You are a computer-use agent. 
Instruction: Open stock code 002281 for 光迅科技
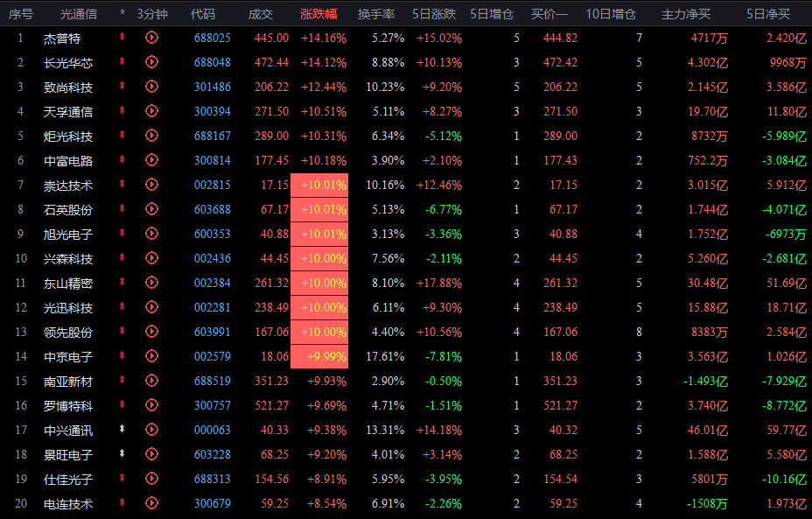tap(213, 307)
